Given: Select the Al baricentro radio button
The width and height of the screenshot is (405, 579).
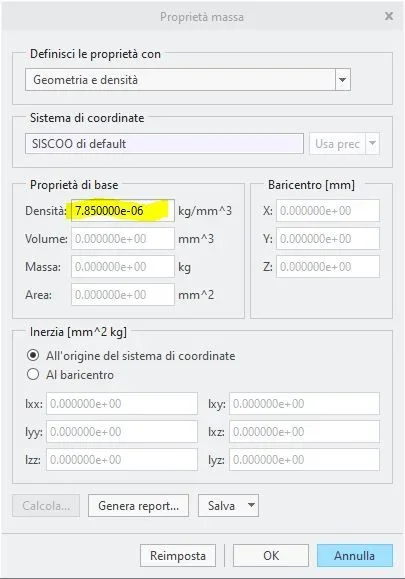Looking at the screenshot, I should click(x=33, y=374).
